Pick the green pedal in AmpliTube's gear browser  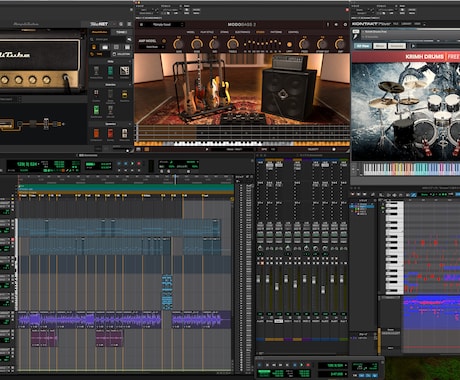click(x=96, y=110)
